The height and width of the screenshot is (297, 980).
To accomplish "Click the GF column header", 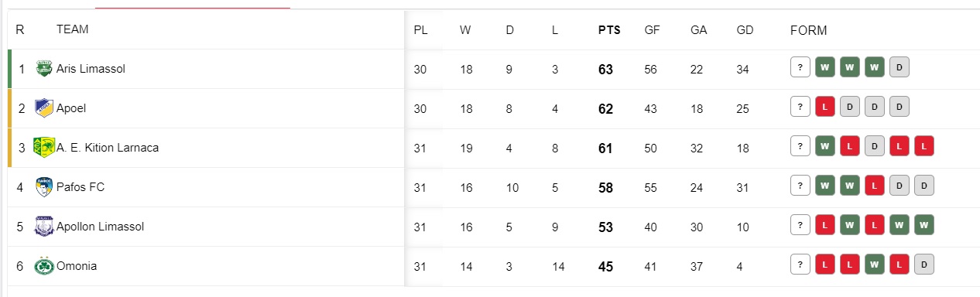I will click(x=652, y=30).
